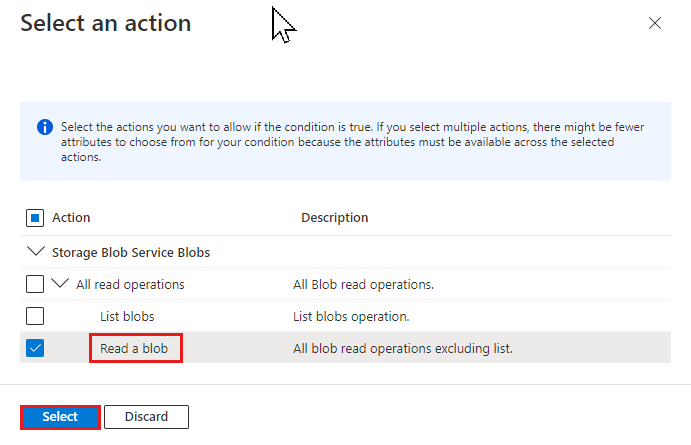The height and width of the screenshot is (445, 691).
Task: Enable the List blobs checkbox
Action: point(35,316)
